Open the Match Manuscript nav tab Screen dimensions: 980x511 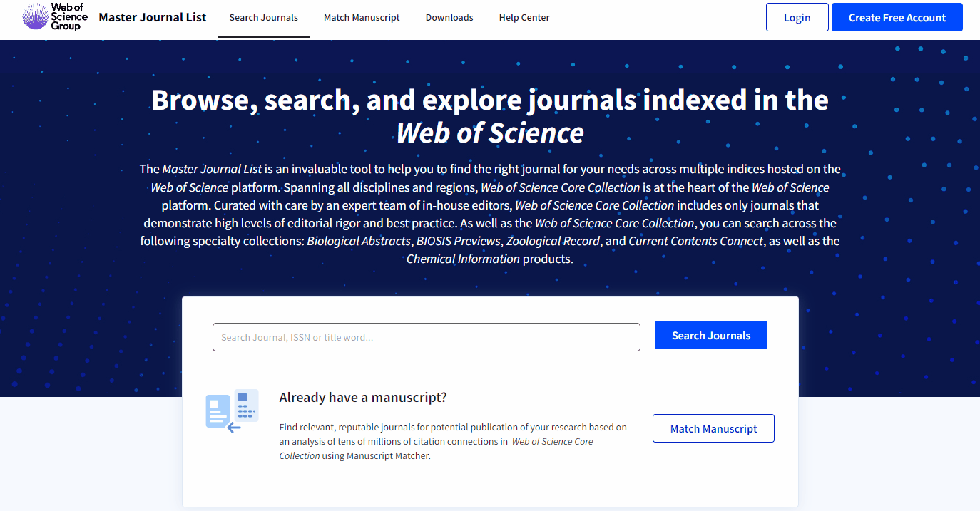tap(362, 17)
